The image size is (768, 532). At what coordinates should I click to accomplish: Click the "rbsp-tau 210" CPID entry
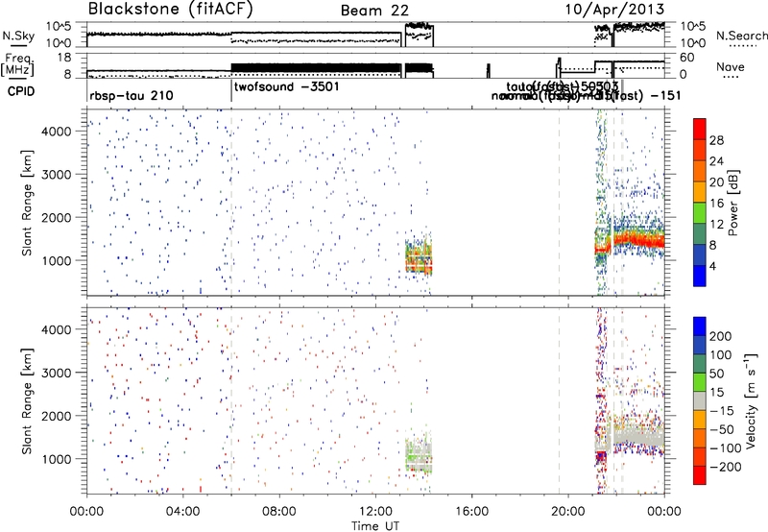click(132, 95)
